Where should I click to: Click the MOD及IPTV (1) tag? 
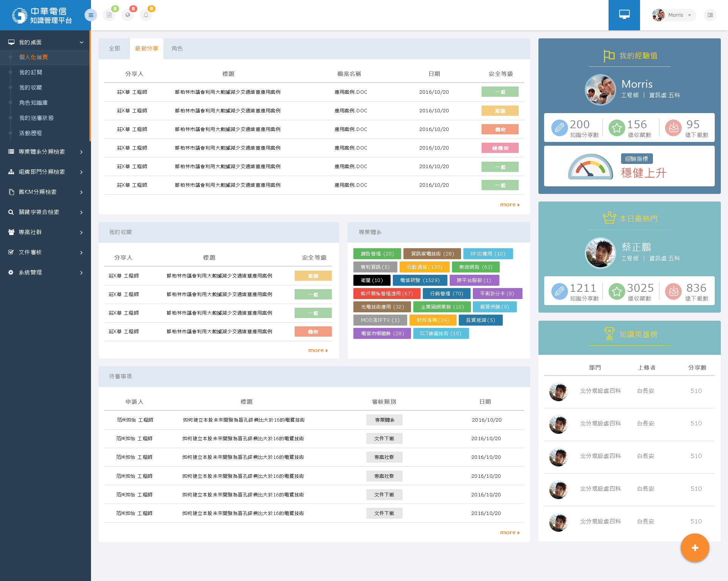tap(380, 320)
